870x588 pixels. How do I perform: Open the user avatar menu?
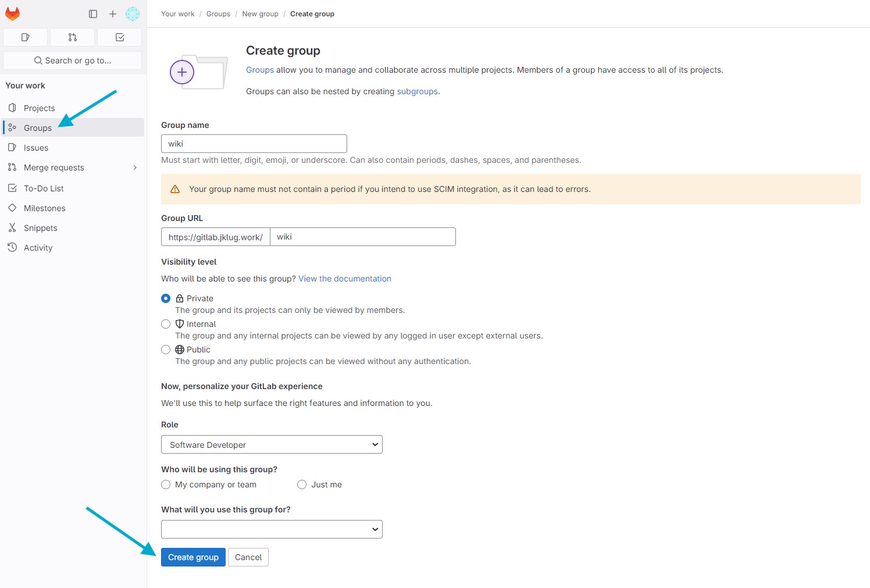[133, 14]
